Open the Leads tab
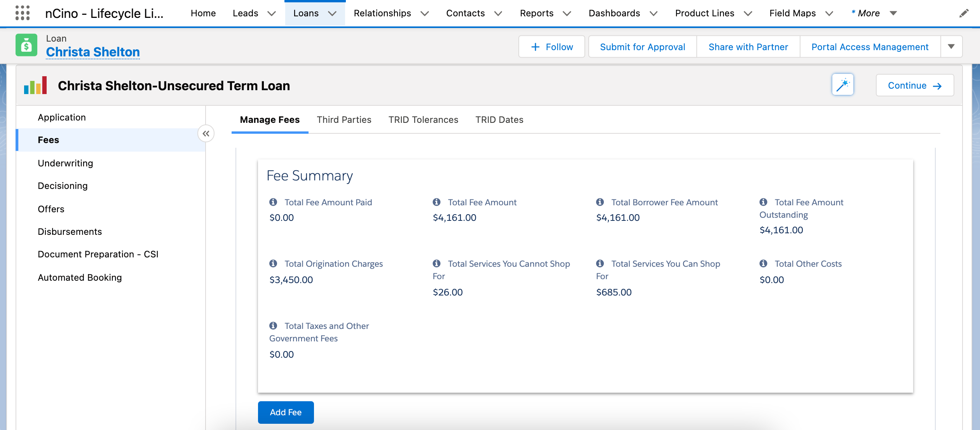 [x=245, y=13]
